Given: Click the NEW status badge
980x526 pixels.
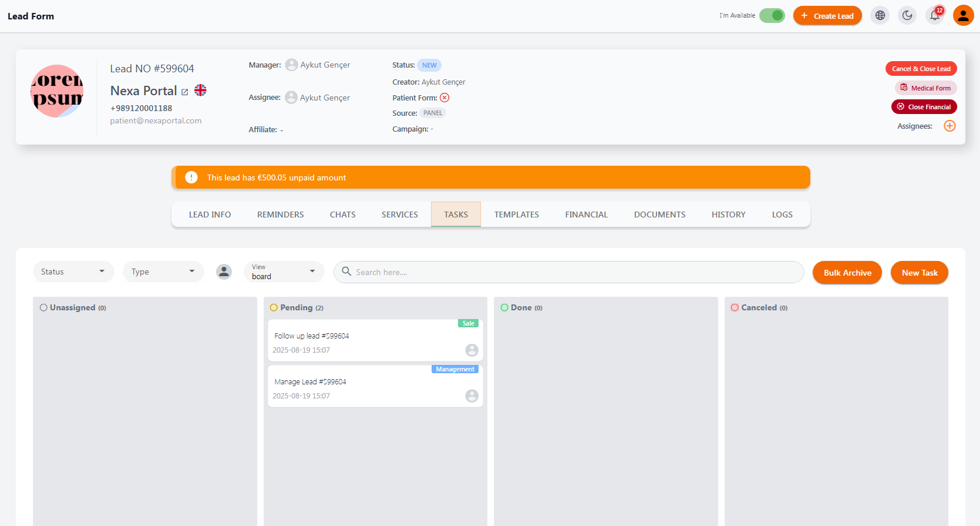Looking at the screenshot, I should pos(429,65).
